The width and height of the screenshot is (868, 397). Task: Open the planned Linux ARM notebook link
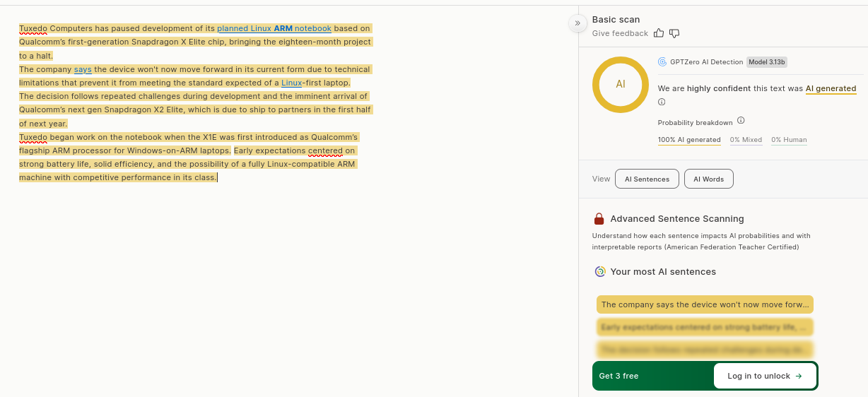pyautogui.click(x=274, y=29)
